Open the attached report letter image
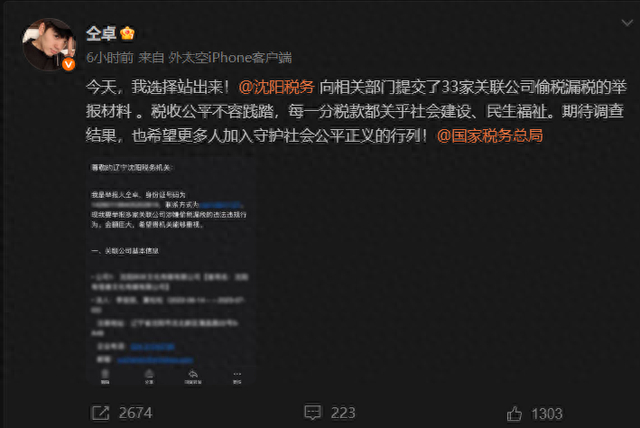Screen dimensions: 640x428 [x=170, y=271]
